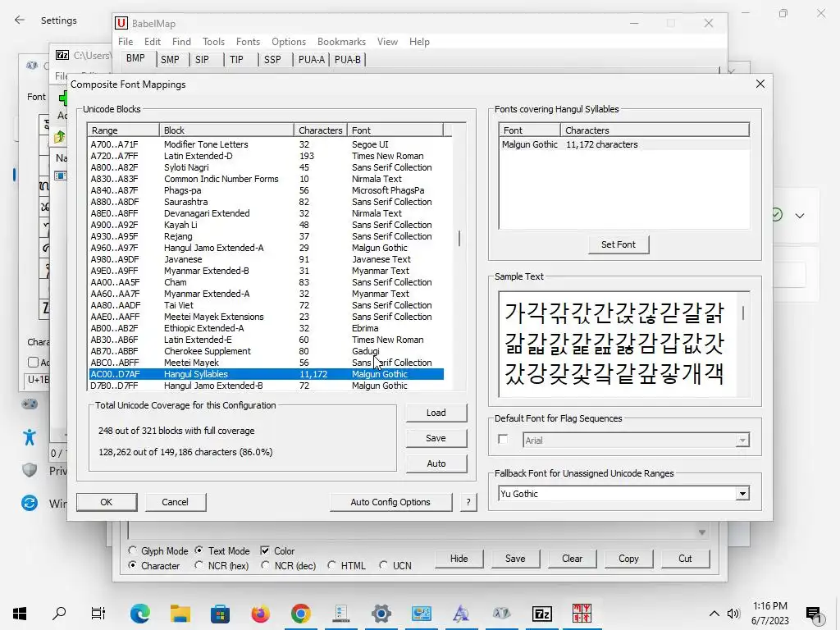Image resolution: width=840 pixels, height=630 pixels.
Task: Open the Fallback Font Yu Gothic dropdown
Action: coord(742,494)
